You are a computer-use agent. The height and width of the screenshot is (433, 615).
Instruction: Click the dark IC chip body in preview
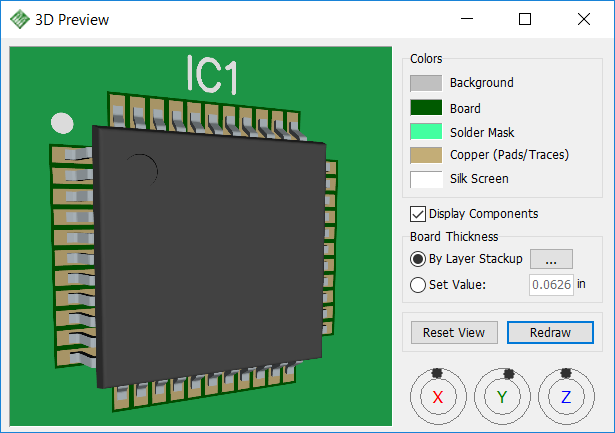click(x=212, y=255)
